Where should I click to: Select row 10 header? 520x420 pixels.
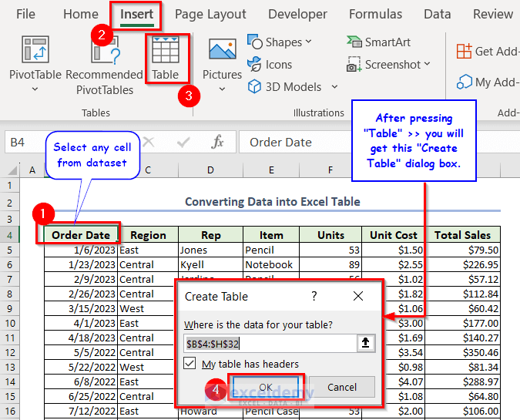[x=9, y=323]
